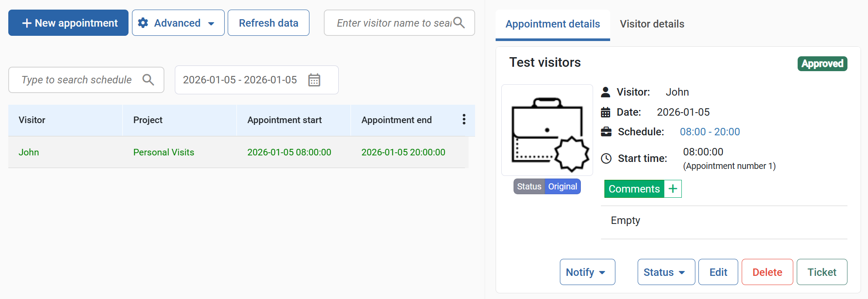This screenshot has height=299, width=868.
Task: Click the plus icon to add a comment
Action: 673,189
